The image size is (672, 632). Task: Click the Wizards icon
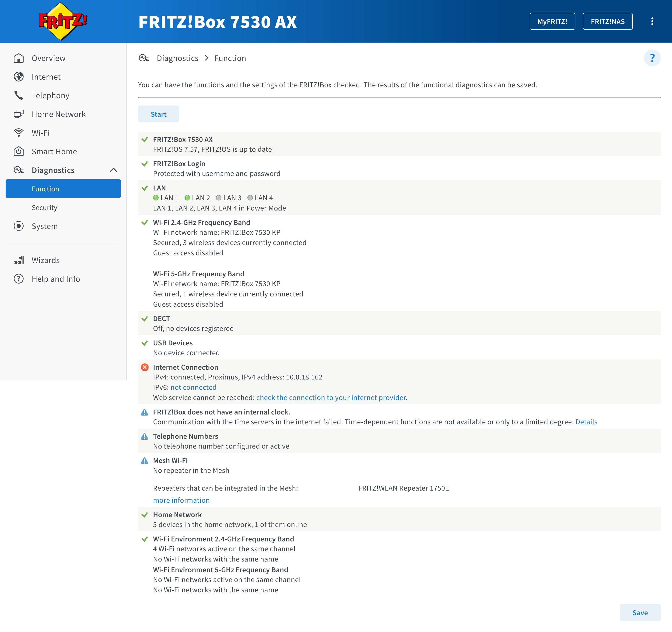(x=19, y=260)
